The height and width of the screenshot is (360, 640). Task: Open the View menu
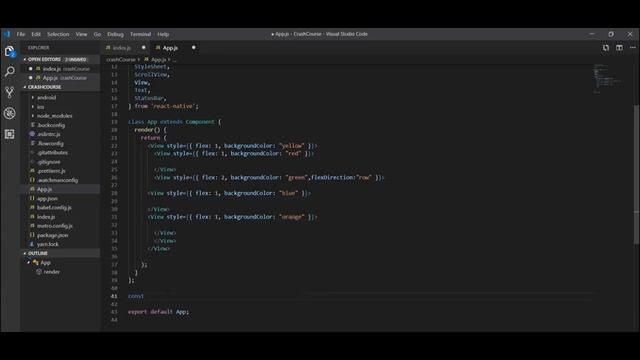tap(81, 34)
